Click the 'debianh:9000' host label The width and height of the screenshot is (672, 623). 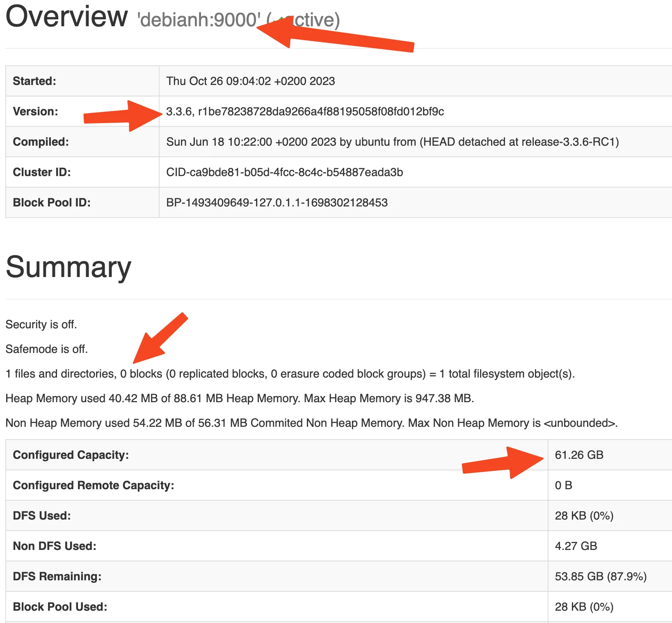tap(199, 20)
